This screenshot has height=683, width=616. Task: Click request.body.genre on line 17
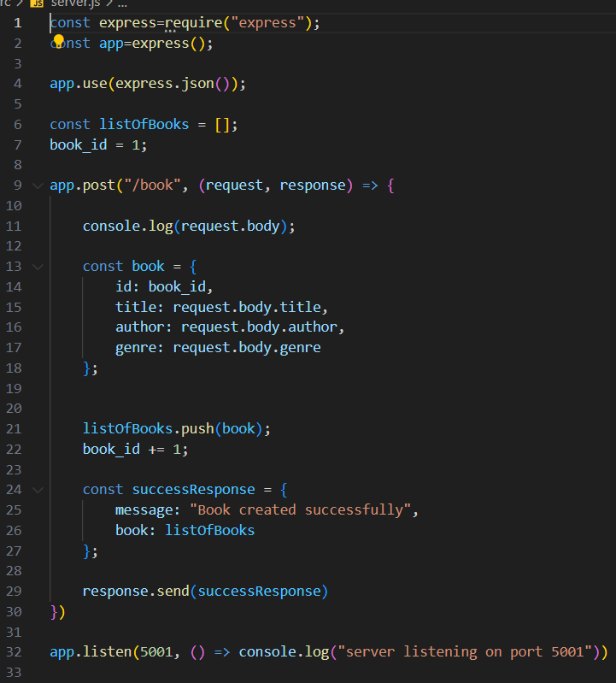click(247, 348)
